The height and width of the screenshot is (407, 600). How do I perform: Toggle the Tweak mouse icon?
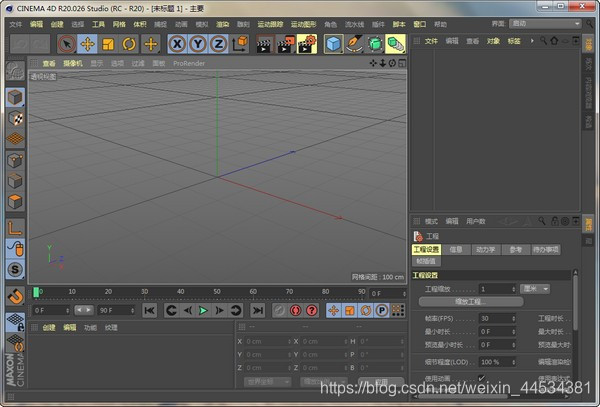[15, 249]
